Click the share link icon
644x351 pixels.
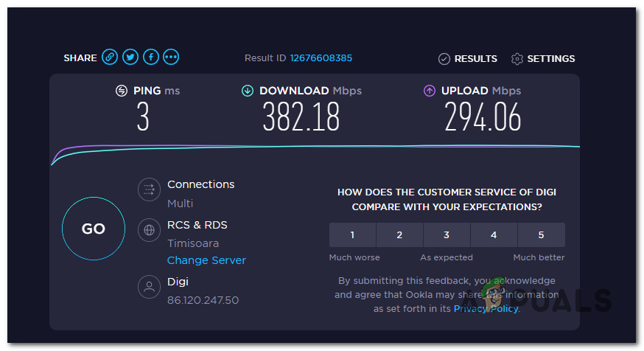pos(110,57)
